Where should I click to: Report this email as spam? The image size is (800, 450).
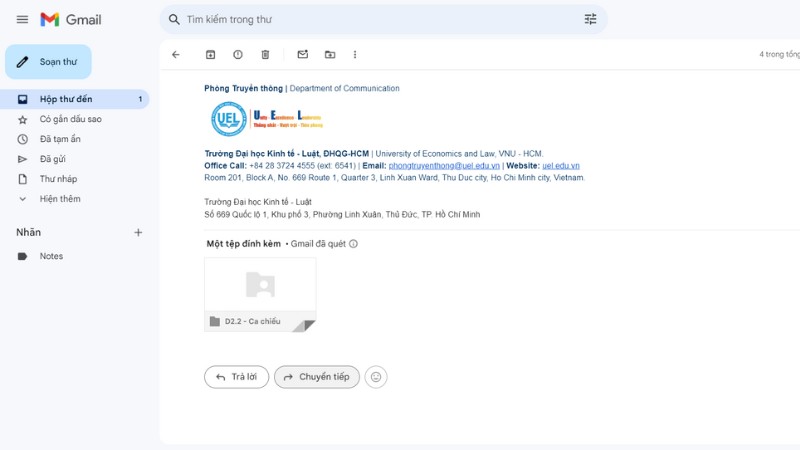click(x=238, y=55)
